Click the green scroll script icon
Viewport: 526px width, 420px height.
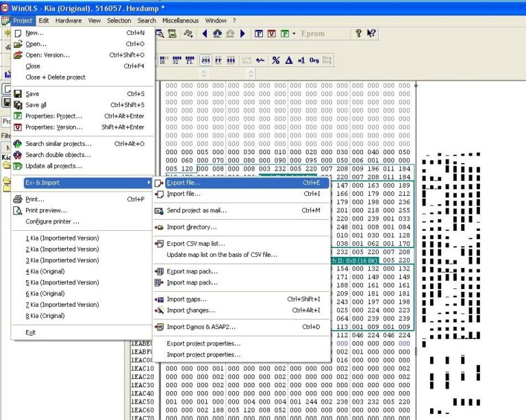[172, 34]
